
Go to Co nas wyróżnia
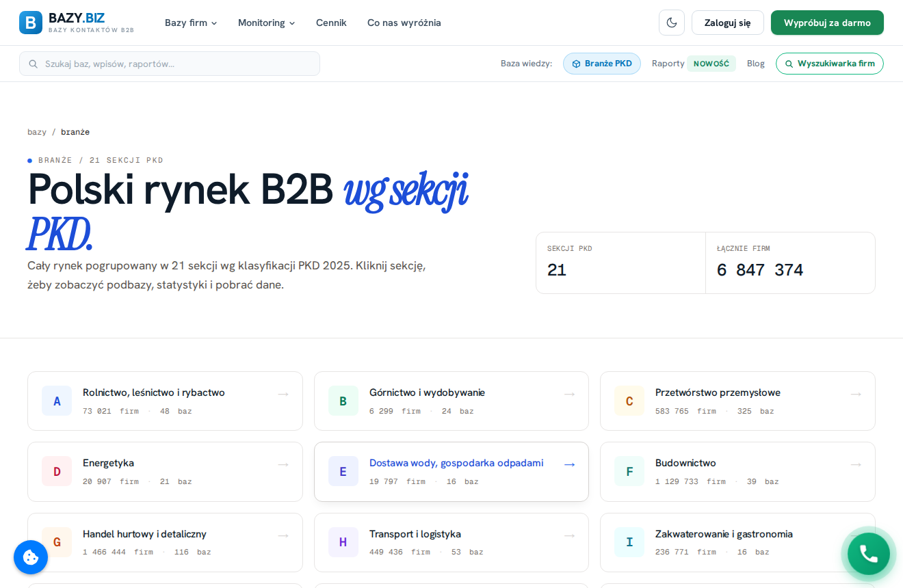[404, 23]
